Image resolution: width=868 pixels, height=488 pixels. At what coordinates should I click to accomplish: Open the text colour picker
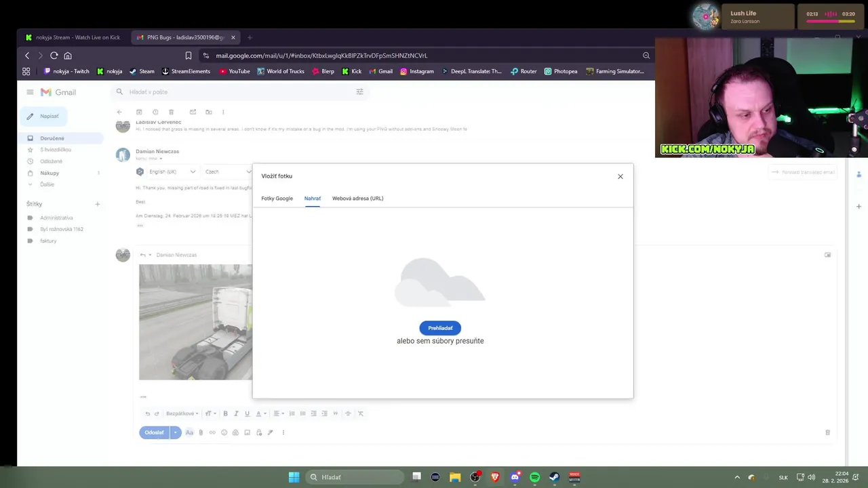pos(260,413)
